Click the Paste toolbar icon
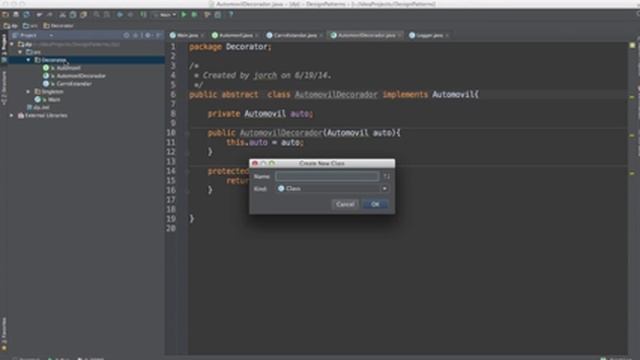 pyautogui.click(x=83, y=15)
